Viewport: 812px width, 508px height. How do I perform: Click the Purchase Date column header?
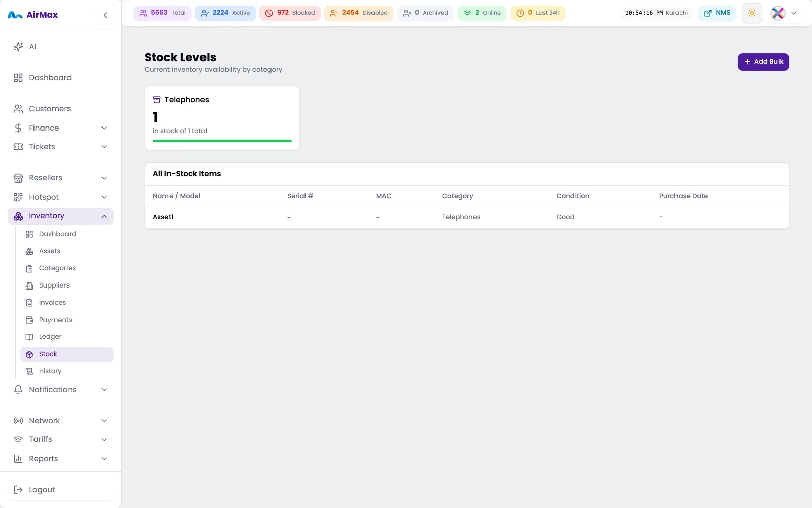click(683, 196)
